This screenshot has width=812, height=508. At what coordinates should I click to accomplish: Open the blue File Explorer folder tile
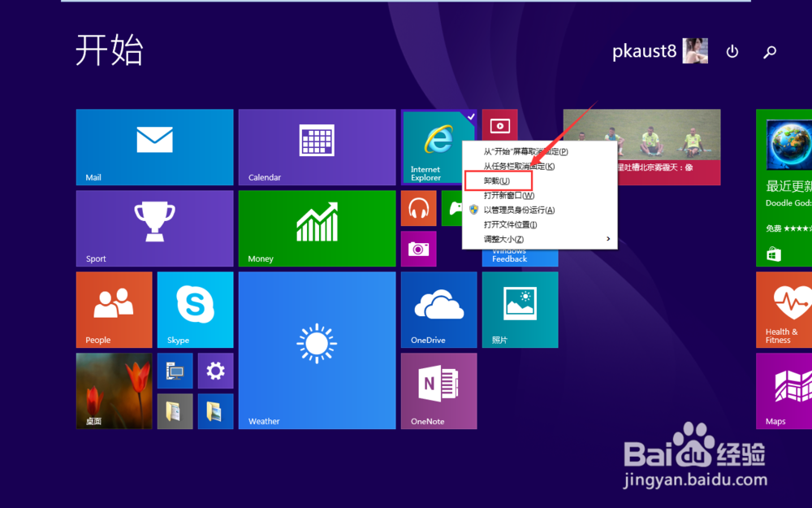[215, 411]
